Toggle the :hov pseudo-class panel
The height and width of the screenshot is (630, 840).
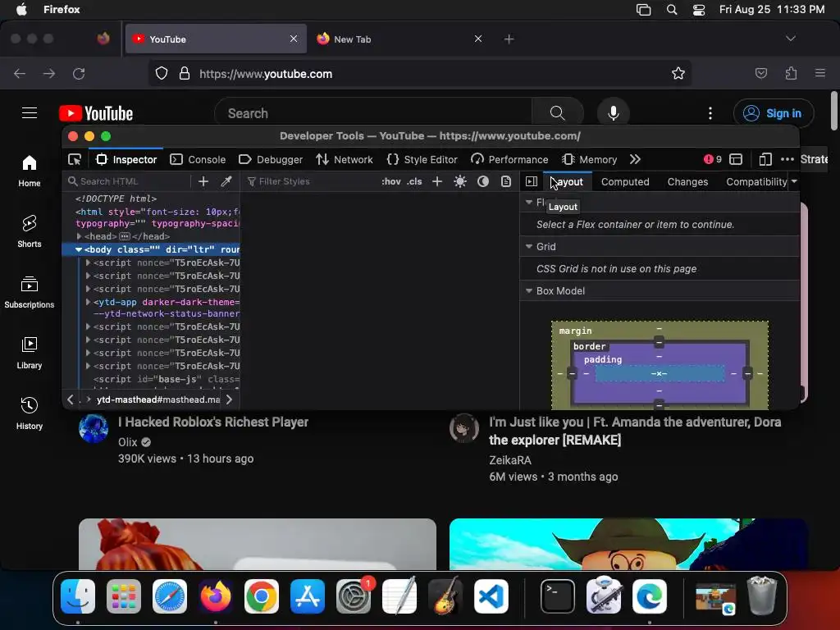pos(391,181)
